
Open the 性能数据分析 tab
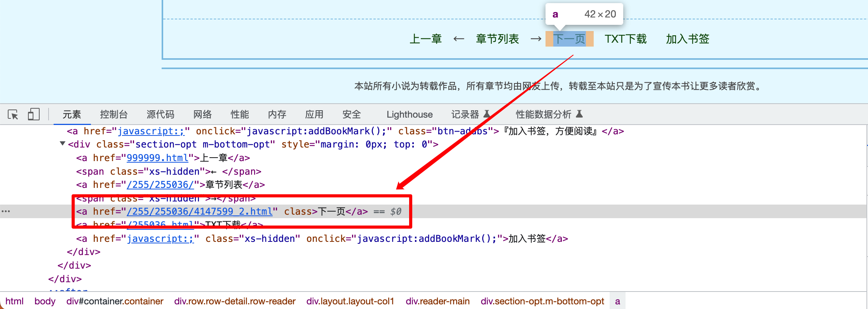pos(544,114)
